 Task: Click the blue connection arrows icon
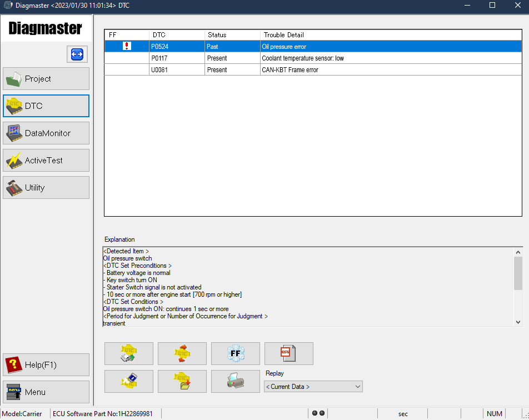pyautogui.click(x=77, y=54)
